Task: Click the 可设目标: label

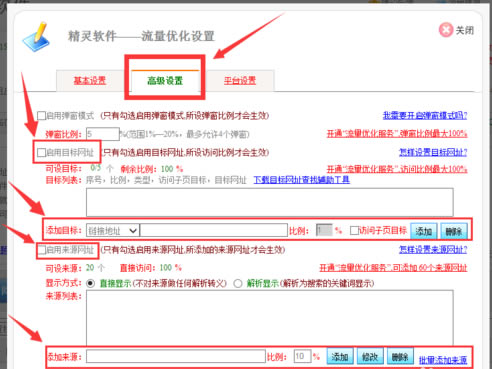Action: tap(64, 169)
